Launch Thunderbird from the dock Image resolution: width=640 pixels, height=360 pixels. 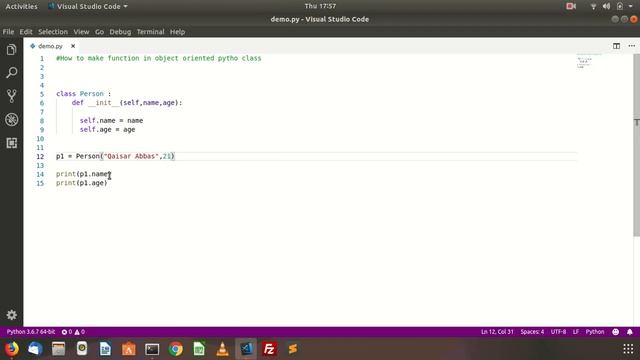click(35, 349)
